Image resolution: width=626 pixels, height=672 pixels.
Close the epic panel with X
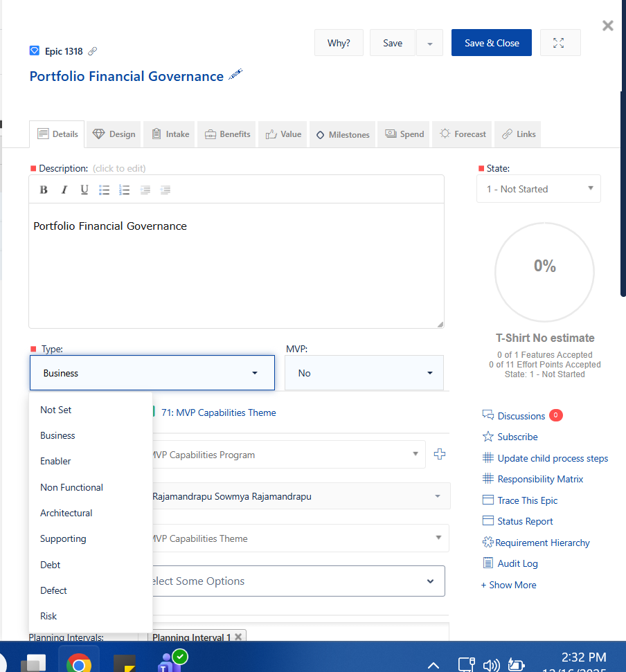(x=607, y=26)
